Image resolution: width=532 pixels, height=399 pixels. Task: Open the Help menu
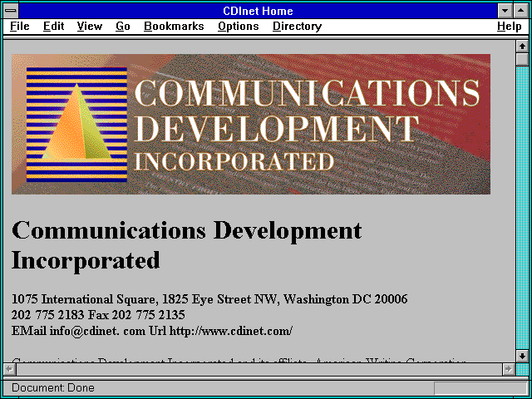click(x=510, y=27)
